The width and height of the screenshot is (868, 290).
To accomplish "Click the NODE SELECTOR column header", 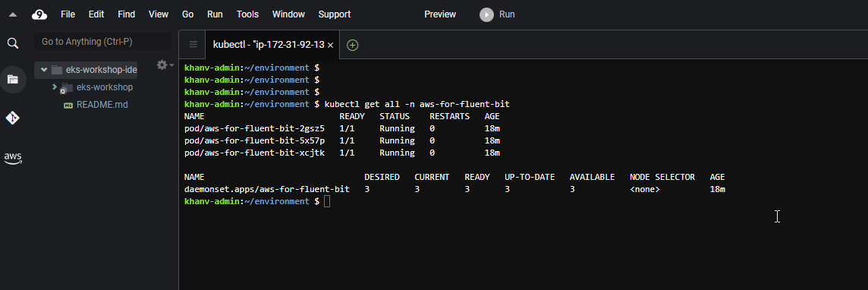I will pos(662,177).
